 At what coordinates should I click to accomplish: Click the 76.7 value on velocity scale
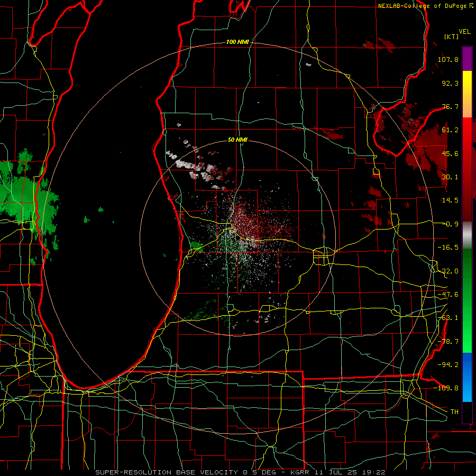pos(450,106)
